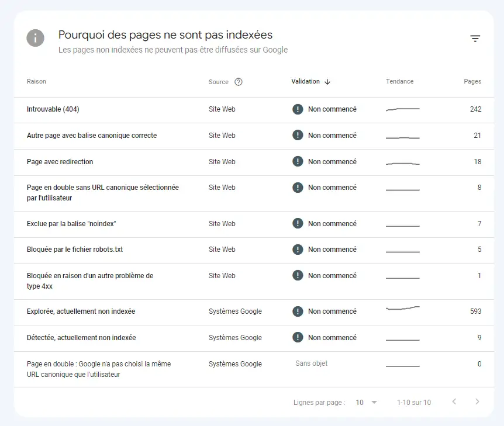Click trend sparkline for Explorée non indexée

pyautogui.click(x=402, y=308)
